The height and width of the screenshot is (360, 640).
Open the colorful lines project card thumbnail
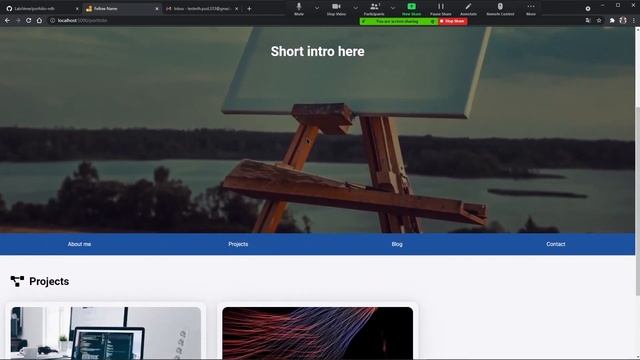click(x=318, y=333)
